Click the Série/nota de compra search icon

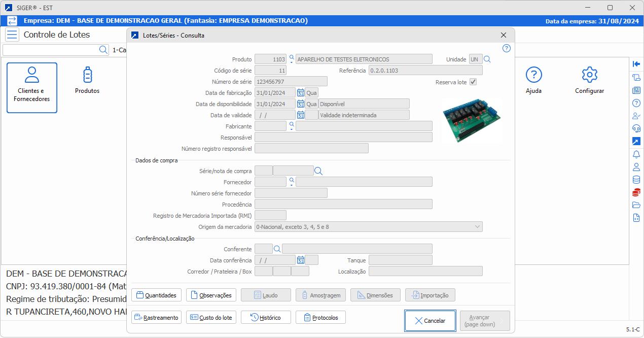[318, 171]
